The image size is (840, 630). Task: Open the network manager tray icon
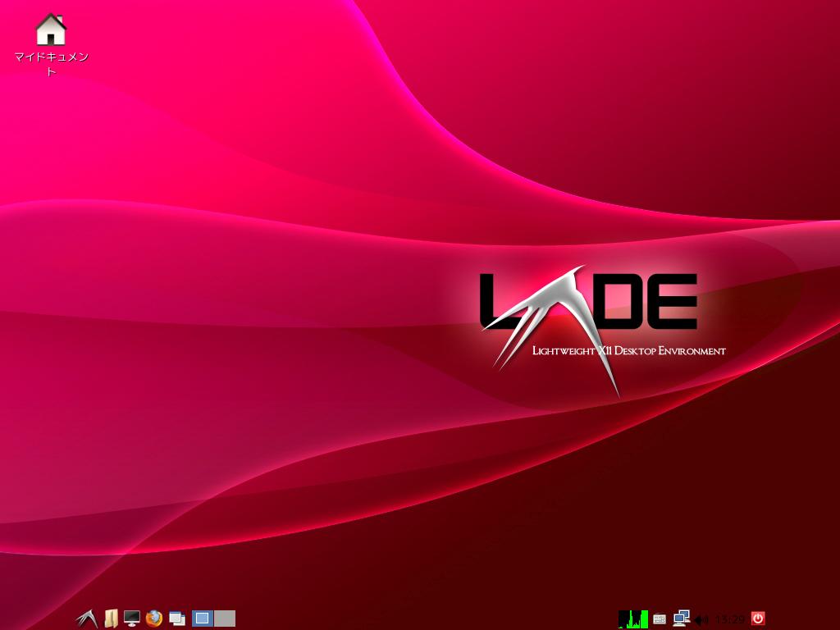coord(681,618)
